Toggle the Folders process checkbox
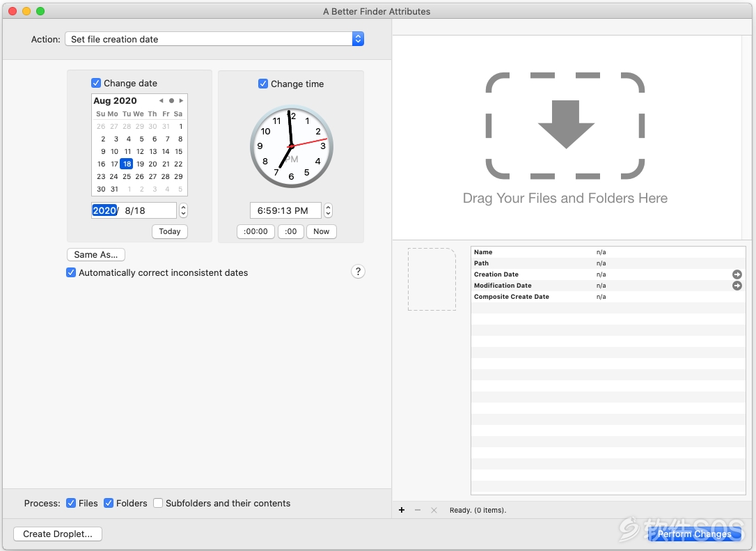The width and height of the screenshot is (756, 551). click(109, 503)
